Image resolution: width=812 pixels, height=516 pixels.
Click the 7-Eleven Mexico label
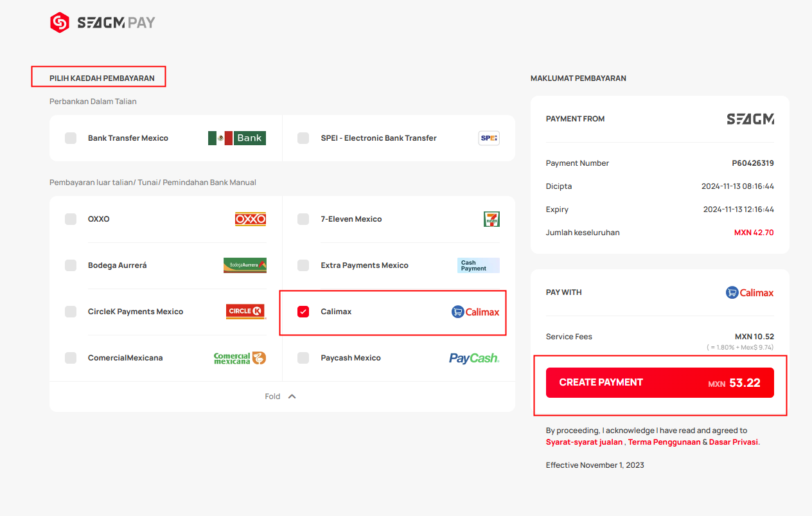351,219
